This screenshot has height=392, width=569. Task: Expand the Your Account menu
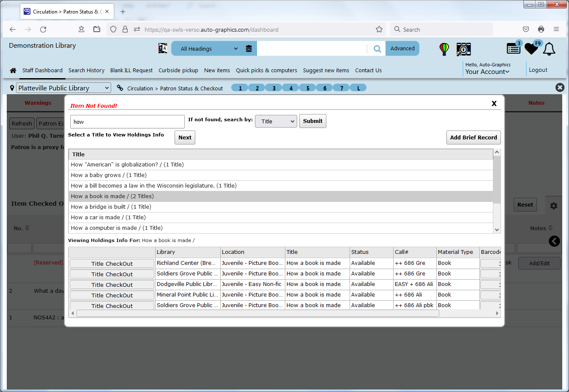(x=487, y=72)
